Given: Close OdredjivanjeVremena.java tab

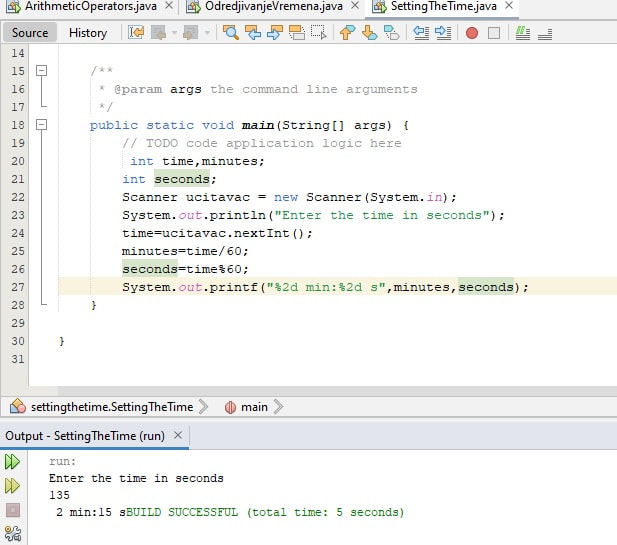Looking at the screenshot, I should pos(355,6).
